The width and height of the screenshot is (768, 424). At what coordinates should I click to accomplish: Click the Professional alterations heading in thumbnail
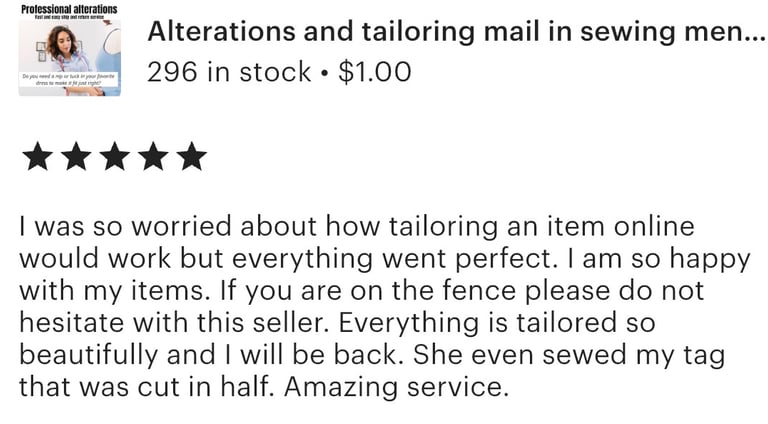click(x=70, y=9)
